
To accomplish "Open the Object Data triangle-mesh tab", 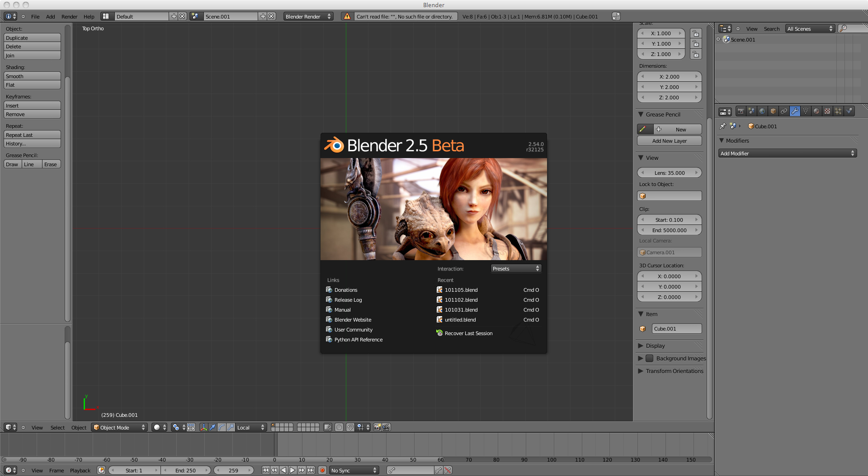I will click(806, 111).
